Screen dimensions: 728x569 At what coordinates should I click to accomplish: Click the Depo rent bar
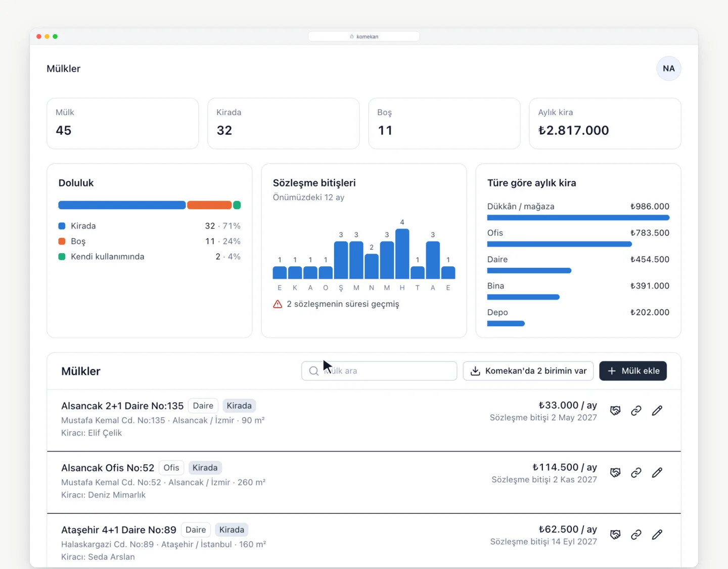506,323
